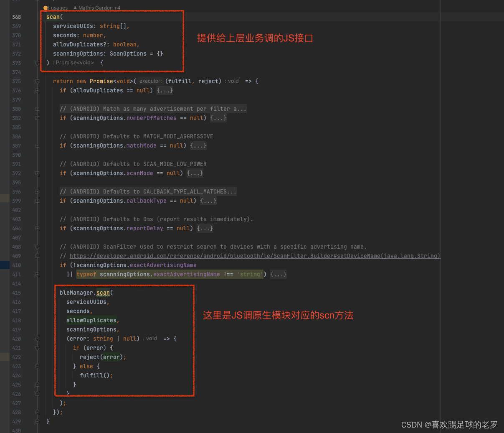Click the 'SCAN_MODE_LOW_POWER' comment on line 391
This screenshot has height=433, width=504.
(x=175, y=164)
